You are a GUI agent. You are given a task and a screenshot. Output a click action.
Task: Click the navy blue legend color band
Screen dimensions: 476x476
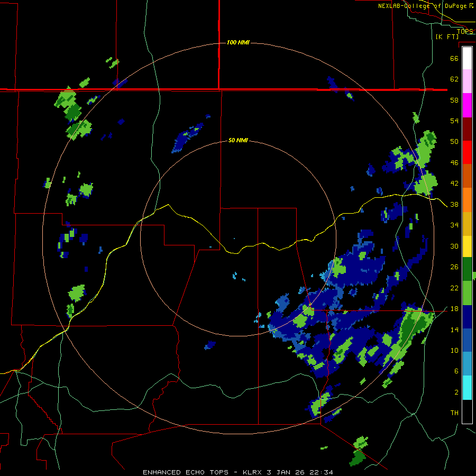(467, 317)
